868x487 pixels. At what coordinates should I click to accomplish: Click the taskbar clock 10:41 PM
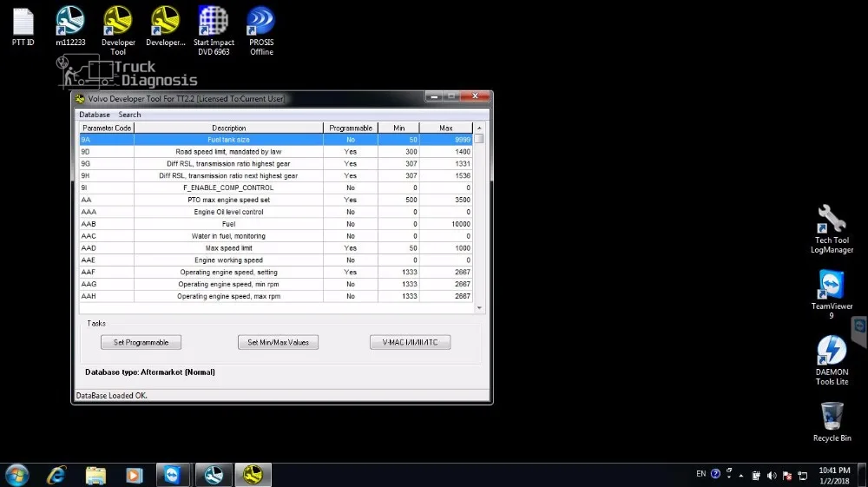(834, 476)
